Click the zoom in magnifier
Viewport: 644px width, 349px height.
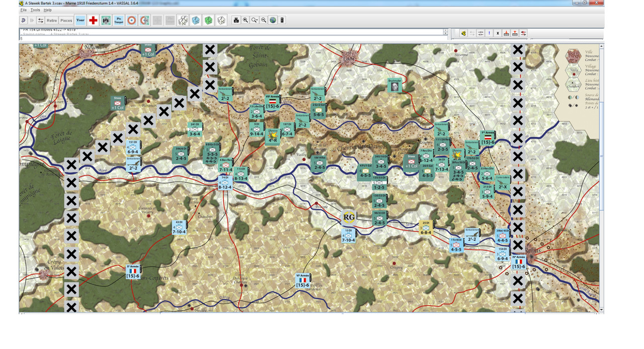(x=245, y=20)
